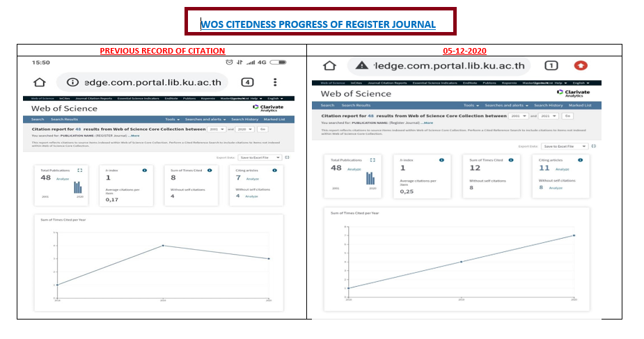Open Save to Excel File dropdown, right screenshot

pyautogui.click(x=565, y=146)
